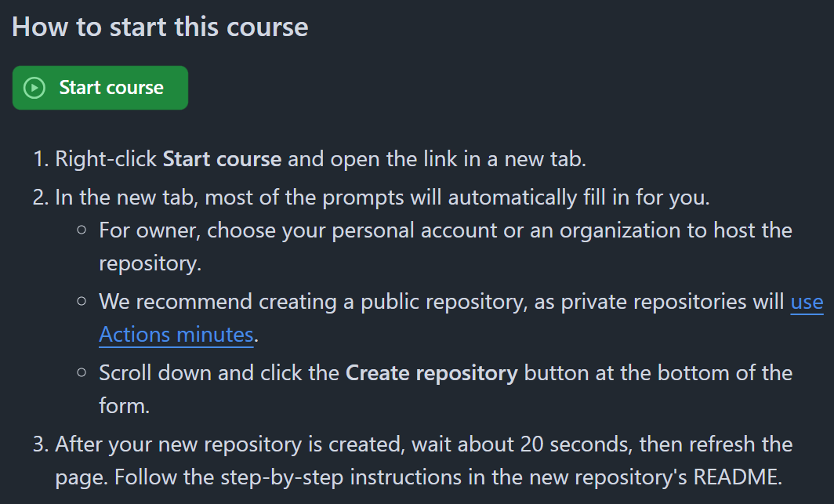Click the 'use' link text at line end
The width and height of the screenshot is (834, 504).
[x=807, y=302]
